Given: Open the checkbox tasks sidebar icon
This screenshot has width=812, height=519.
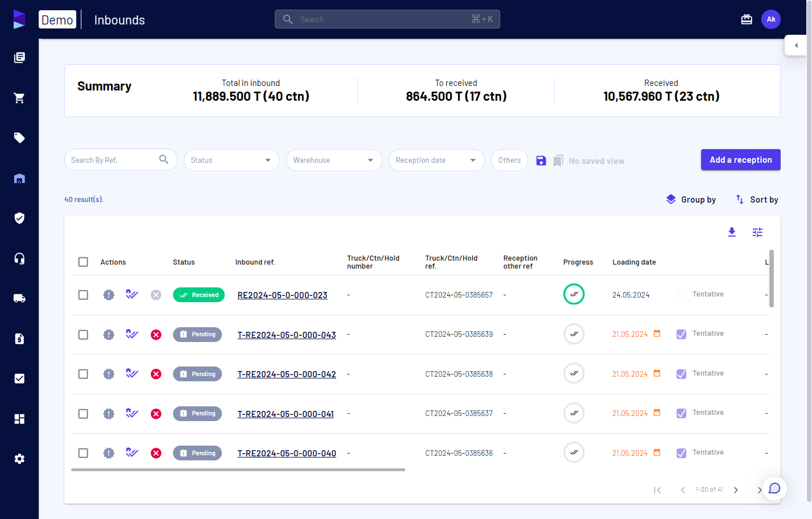Looking at the screenshot, I should pyautogui.click(x=19, y=378).
